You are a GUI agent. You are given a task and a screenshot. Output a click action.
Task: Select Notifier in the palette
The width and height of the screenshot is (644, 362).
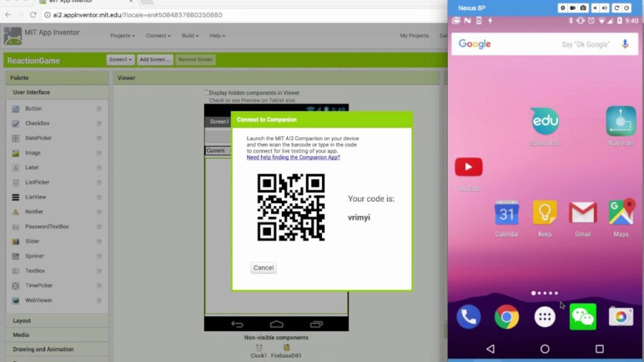click(x=34, y=212)
